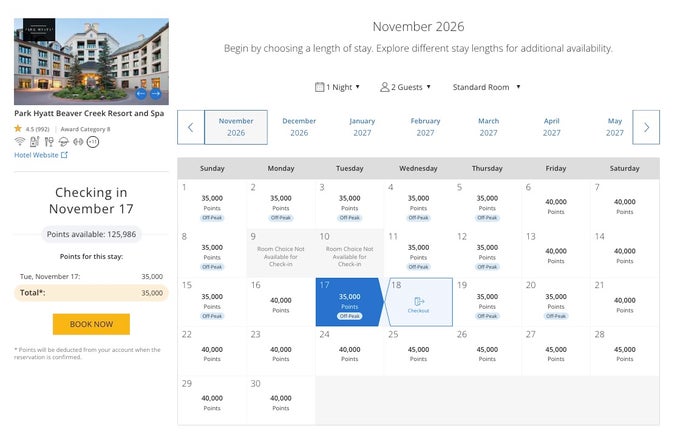Open the 2 Guests dropdown
The height and width of the screenshot is (437, 700).
tap(405, 87)
